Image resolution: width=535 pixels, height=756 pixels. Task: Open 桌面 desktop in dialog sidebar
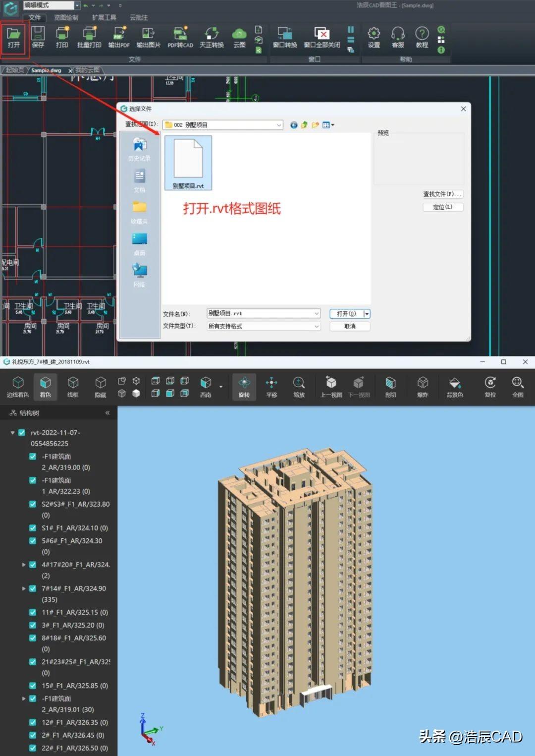click(x=139, y=244)
